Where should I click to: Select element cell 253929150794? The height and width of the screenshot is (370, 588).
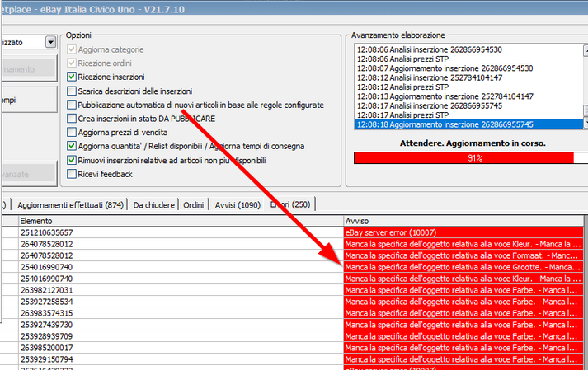point(181,359)
